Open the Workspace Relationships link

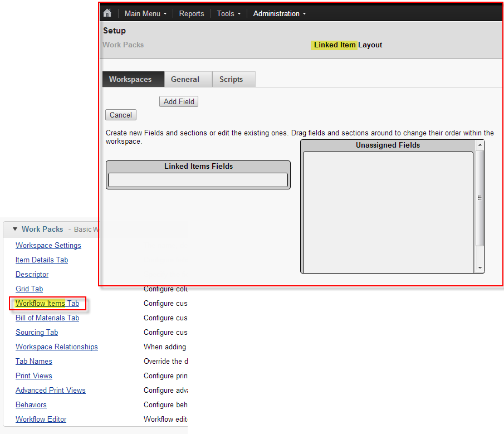coord(56,347)
